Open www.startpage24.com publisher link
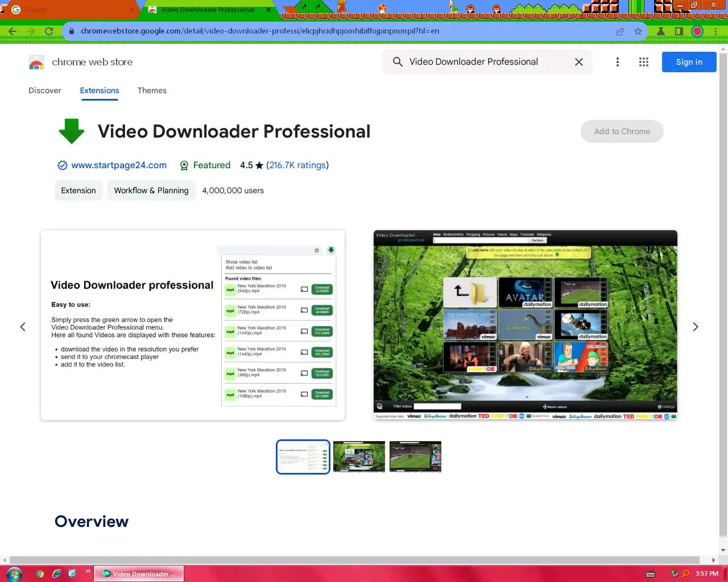Image resolution: width=728 pixels, height=582 pixels. pyautogui.click(x=119, y=165)
